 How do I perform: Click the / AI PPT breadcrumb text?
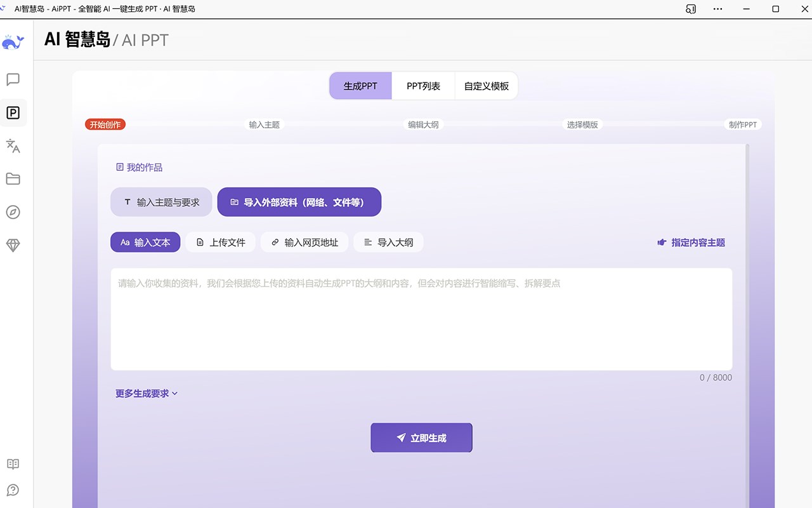141,40
